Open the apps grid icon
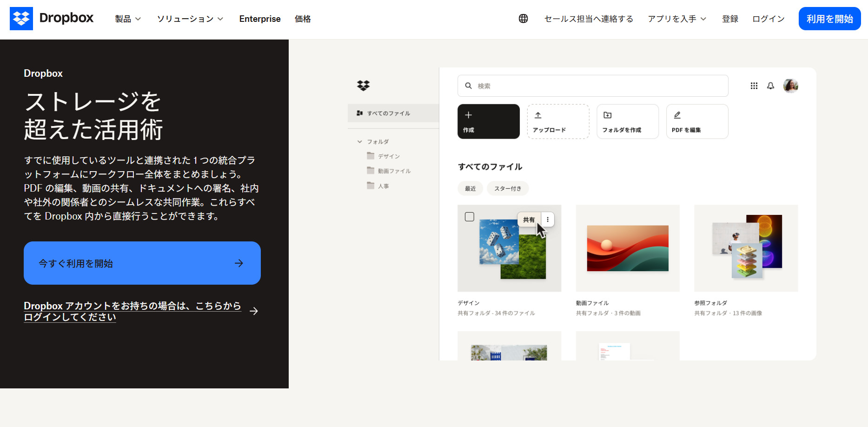The height and width of the screenshot is (427, 868). 754,86
